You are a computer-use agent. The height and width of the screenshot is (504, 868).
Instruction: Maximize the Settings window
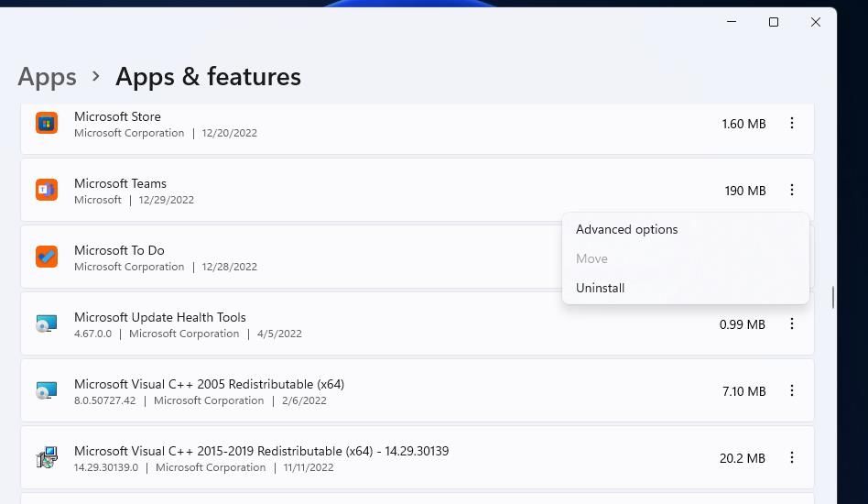pyautogui.click(x=774, y=22)
